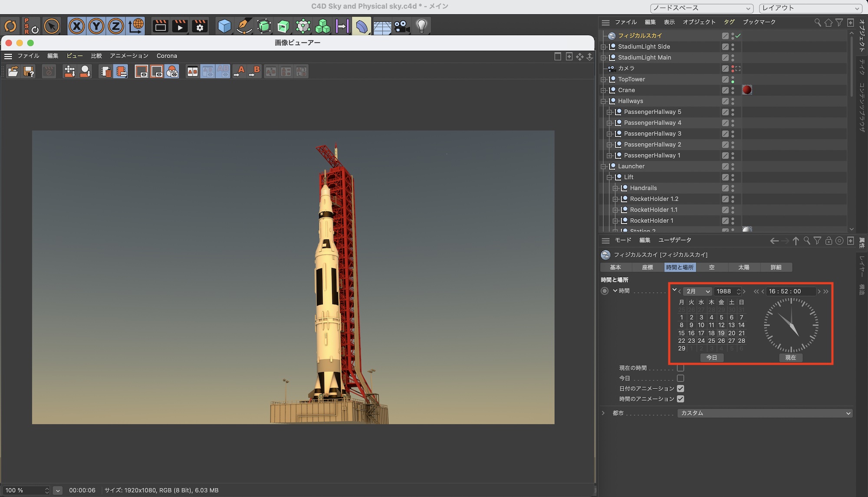Enable the 今日 checkbox

[681, 379]
